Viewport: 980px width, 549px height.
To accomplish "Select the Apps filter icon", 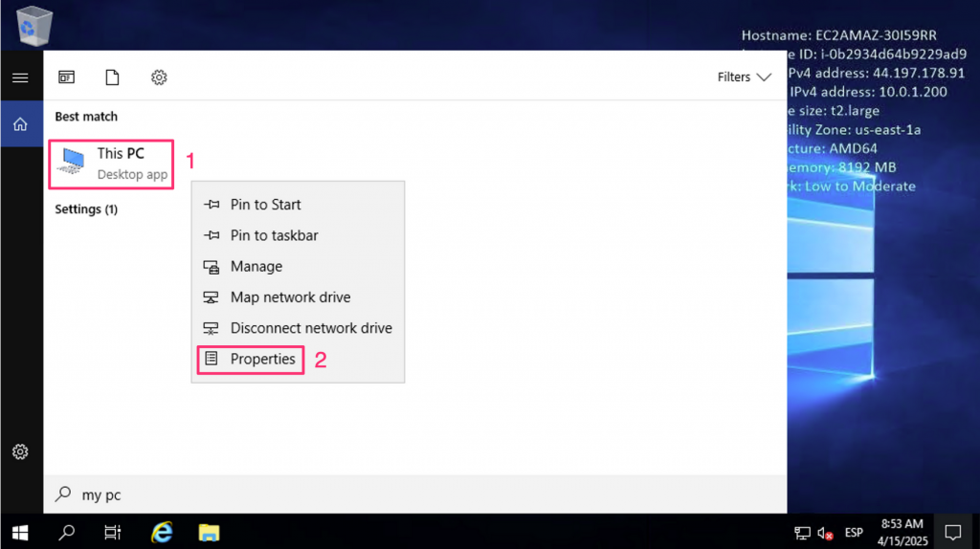I will 66,77.
